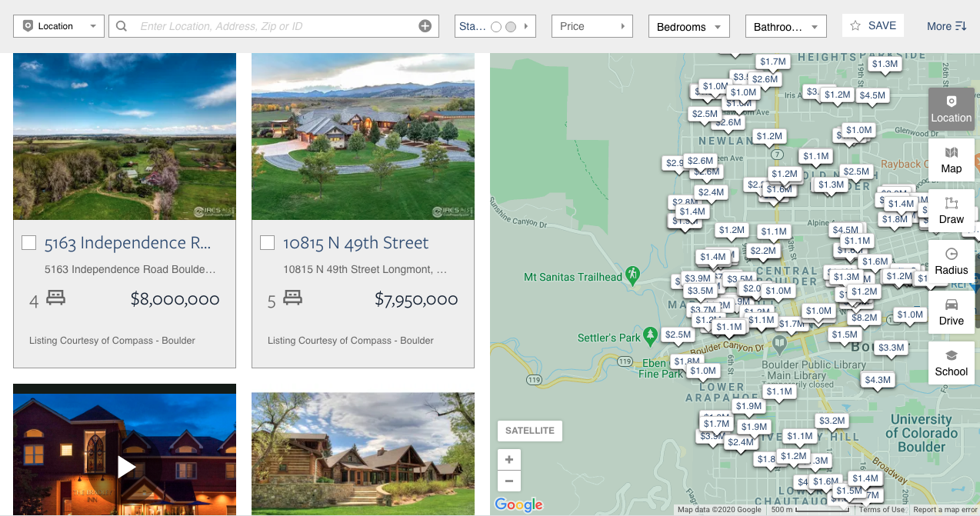Select the $4.3M map price marker
Screen dimensions: 980x516
877,380
